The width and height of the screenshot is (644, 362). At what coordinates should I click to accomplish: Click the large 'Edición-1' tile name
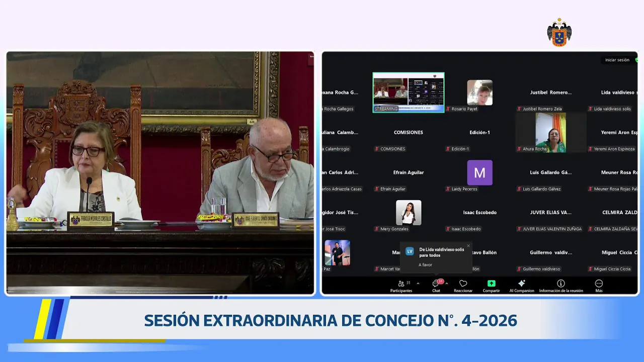coord(479,132)
